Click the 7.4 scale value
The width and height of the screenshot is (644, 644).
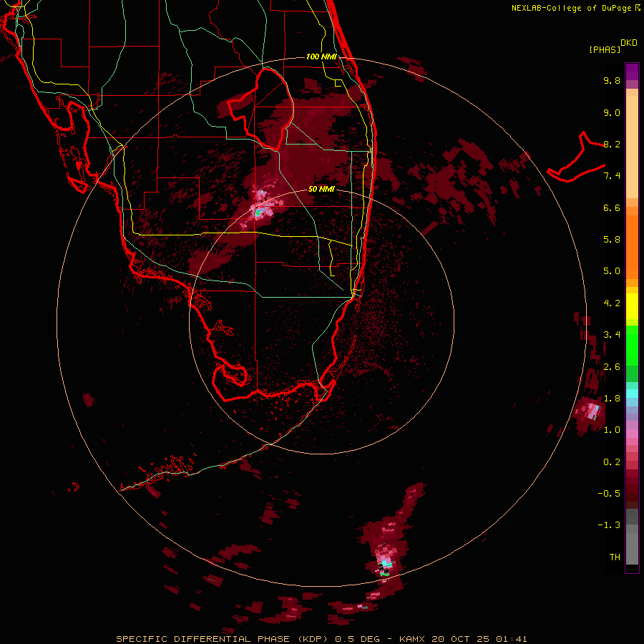tap(612, 176)
